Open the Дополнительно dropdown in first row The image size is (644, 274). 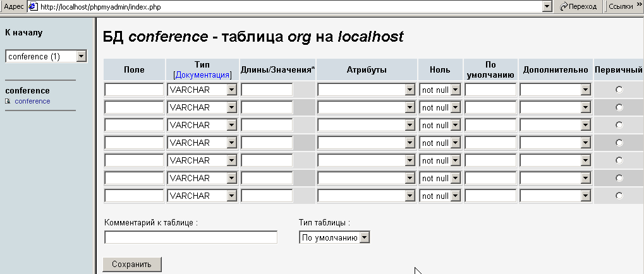point(556,90)
